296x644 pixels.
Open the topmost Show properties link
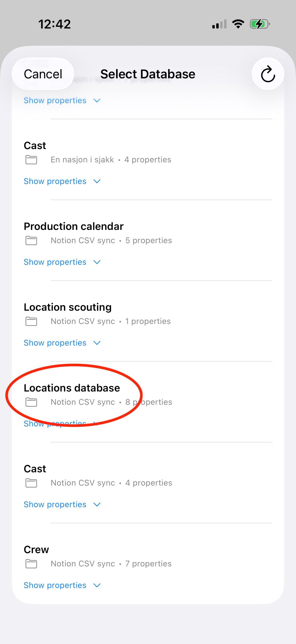(x=62, y=100)
